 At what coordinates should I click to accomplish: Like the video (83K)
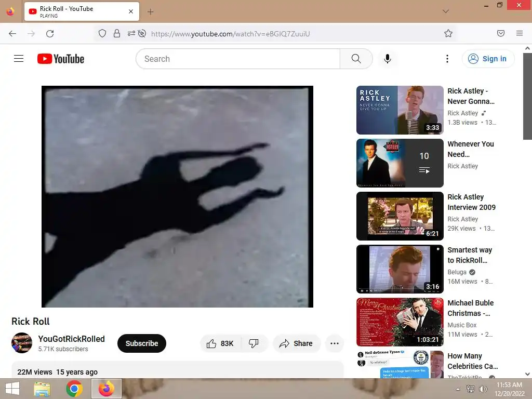[x=220, y=343]
